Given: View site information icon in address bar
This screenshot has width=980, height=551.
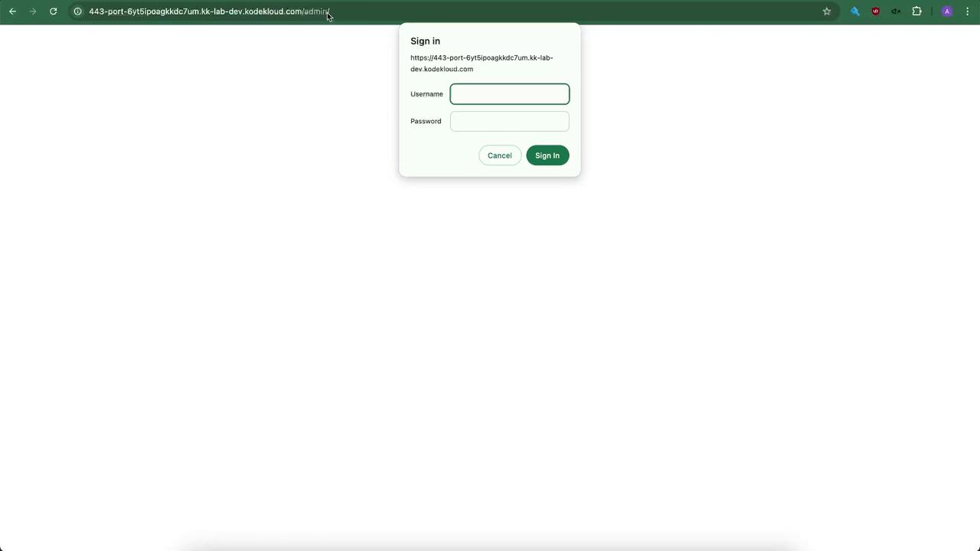Looking at the screenshot, I should (x=77, y=11).
